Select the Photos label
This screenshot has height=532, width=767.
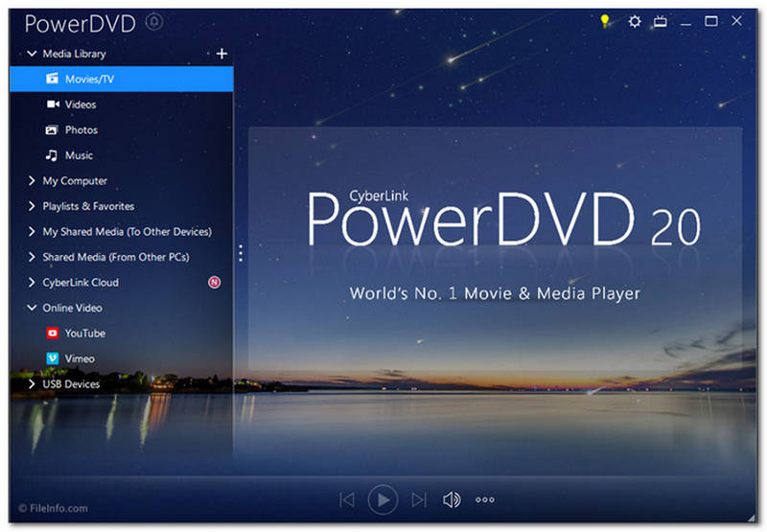[81, 129]
